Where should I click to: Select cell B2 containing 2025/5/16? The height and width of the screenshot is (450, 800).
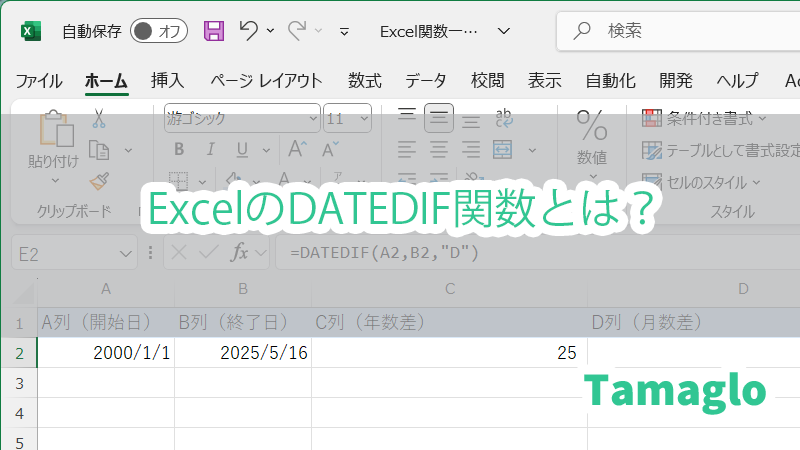pyautogui.click(x=243, y=352)
